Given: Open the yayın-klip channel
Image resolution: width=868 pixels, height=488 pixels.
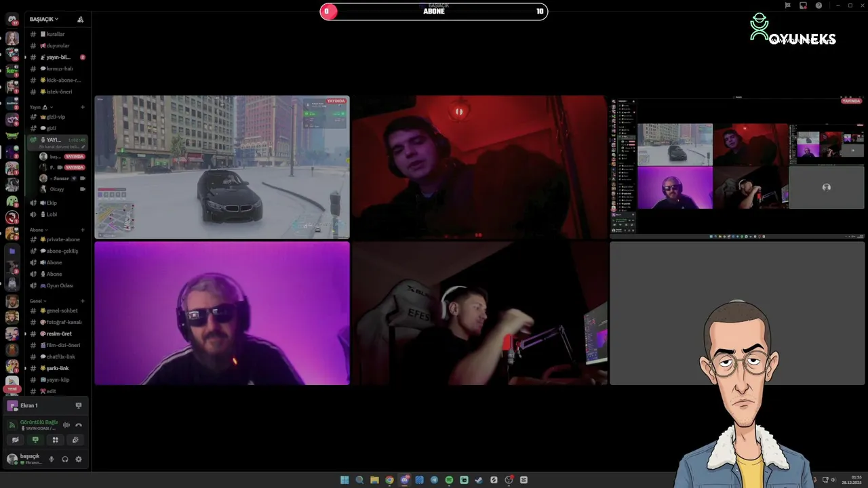Looking at the screenshot, I should (x=56, y=380).
